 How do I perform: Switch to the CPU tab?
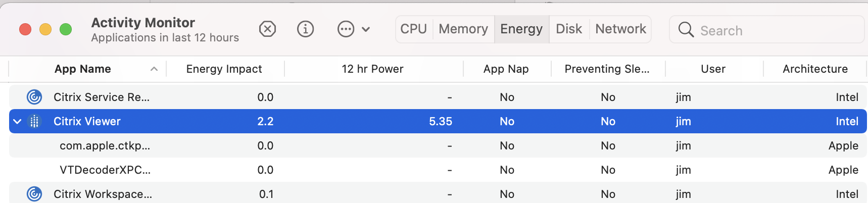point(413,29)
